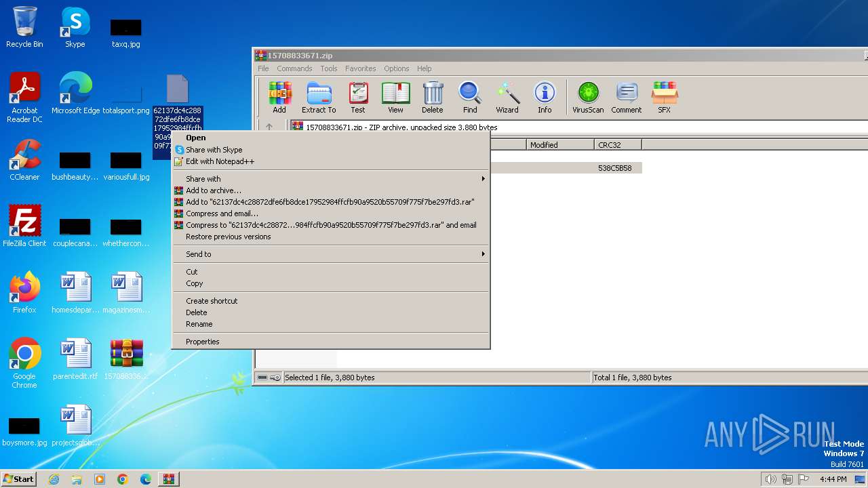Click the Delete toolbar icon in WinRAR
The image size is (868, 488).
(x=433, y=98)
